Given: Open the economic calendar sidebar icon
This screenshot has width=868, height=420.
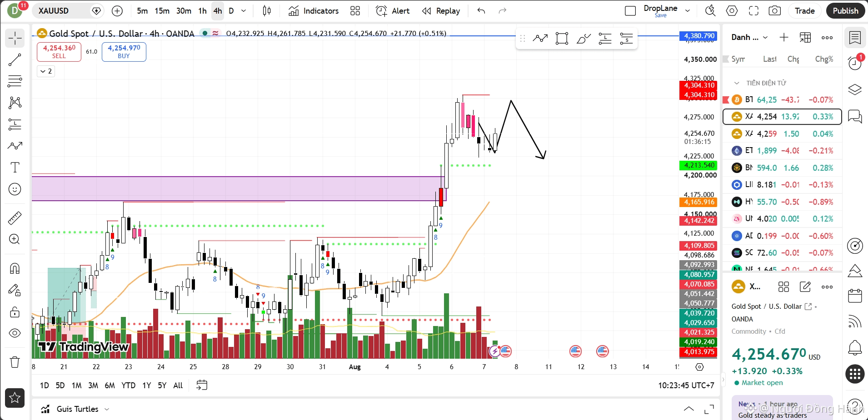Looking at the screenshot, I should pos(855,296).
